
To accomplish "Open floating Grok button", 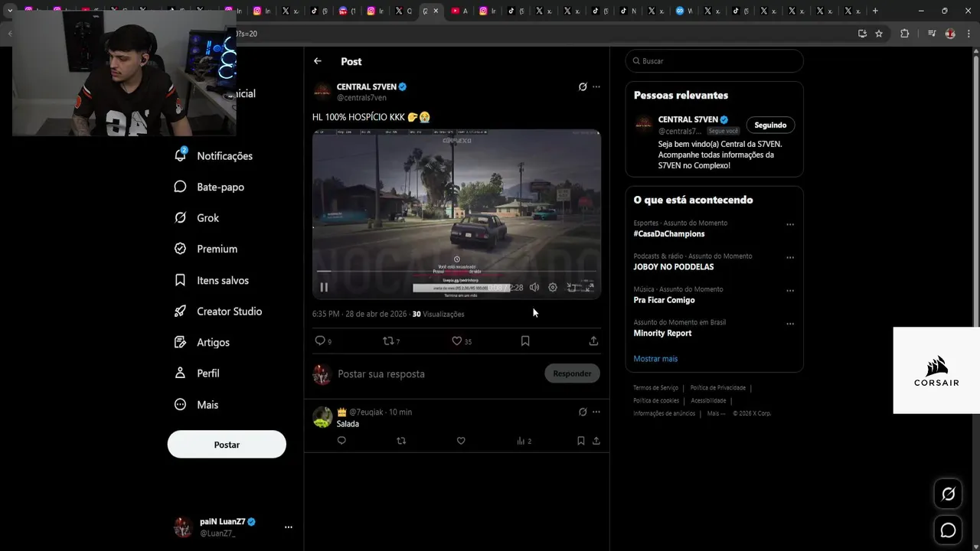I will click(x=948, y=494).
